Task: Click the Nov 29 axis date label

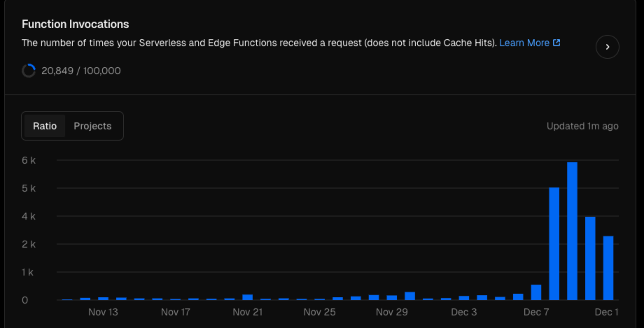Action: coord(392,312)
